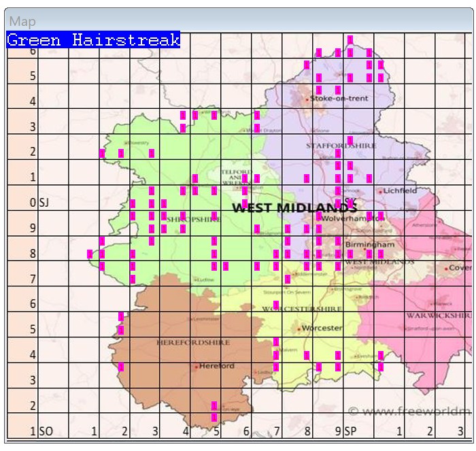Image resolution: width=476 pixels, height=451 pixels.
Task: Select the Worcester city label
Action: pos(326,328)
